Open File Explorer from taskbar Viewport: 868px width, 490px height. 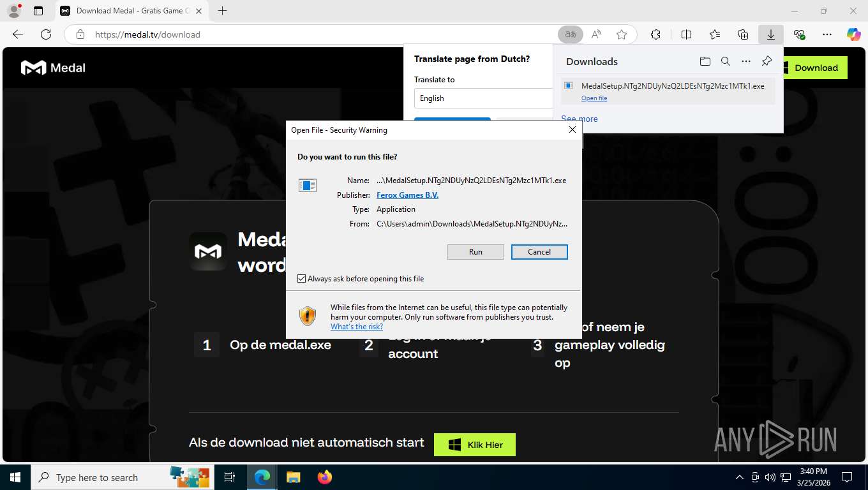pos(293,477)
